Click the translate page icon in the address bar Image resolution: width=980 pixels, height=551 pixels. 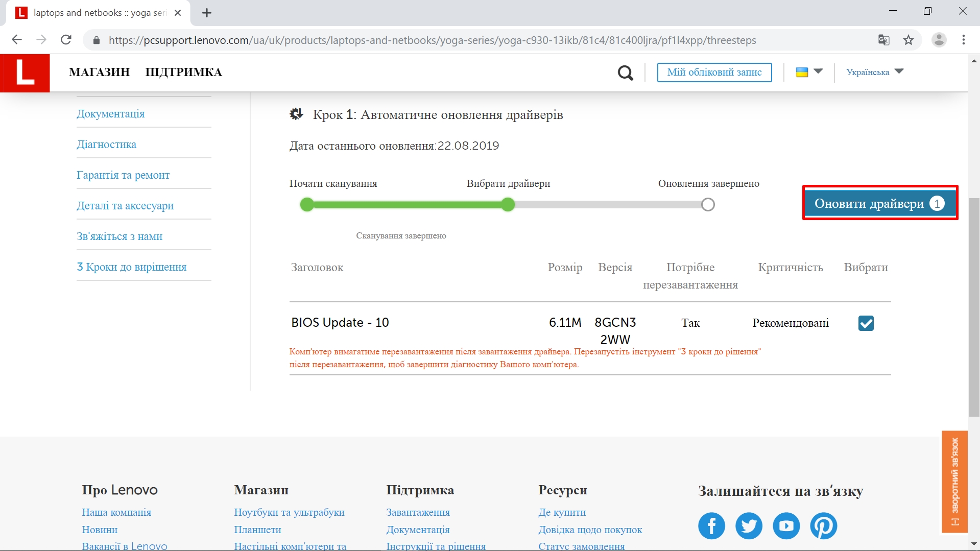click(x=884, y=40)
